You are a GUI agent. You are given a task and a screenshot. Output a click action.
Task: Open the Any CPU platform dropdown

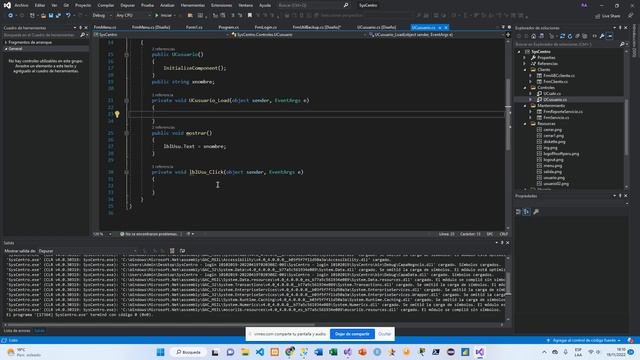(x=133, y=16)
